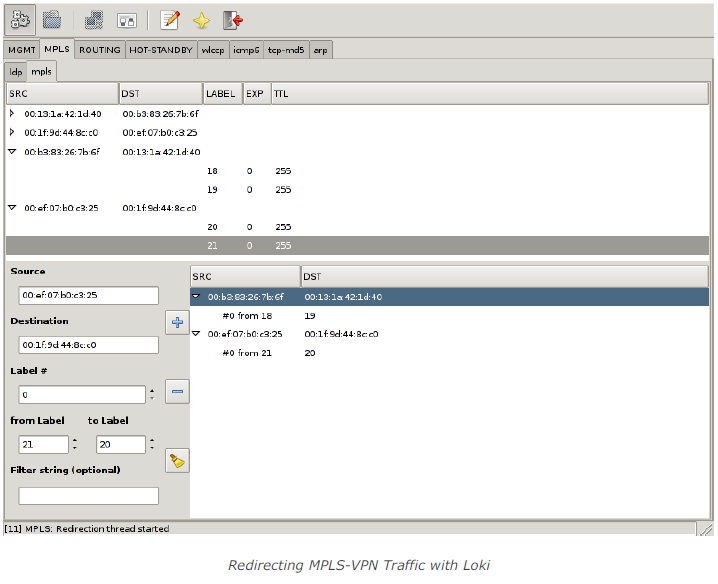
Task: Select the label 18 row
Action: coord(357,171)
